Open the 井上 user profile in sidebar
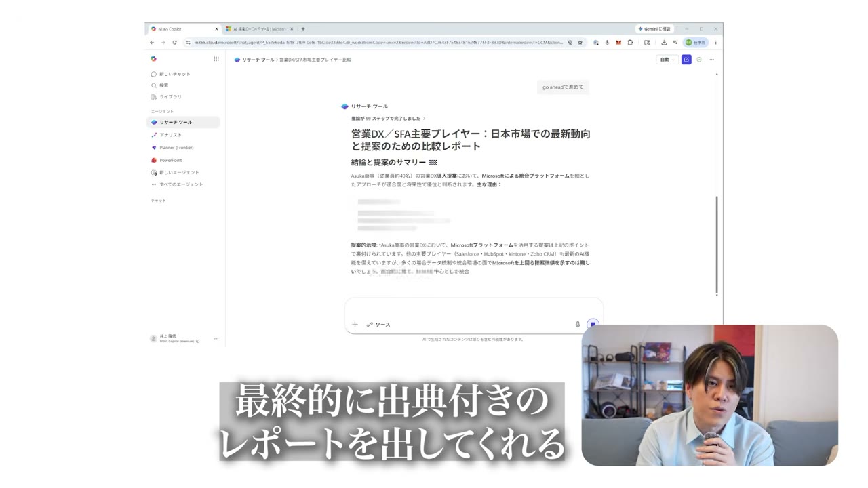Viewport: 868px width, 488px height. click(174, 338)
